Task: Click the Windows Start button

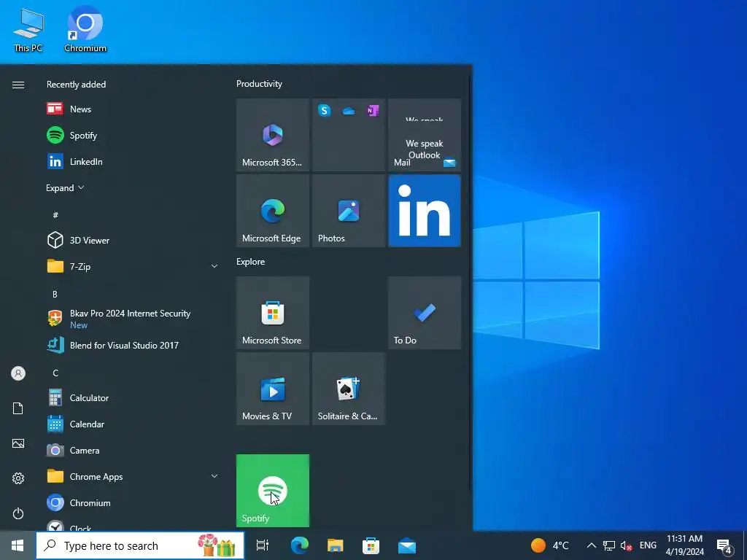Action: point(18,545)
